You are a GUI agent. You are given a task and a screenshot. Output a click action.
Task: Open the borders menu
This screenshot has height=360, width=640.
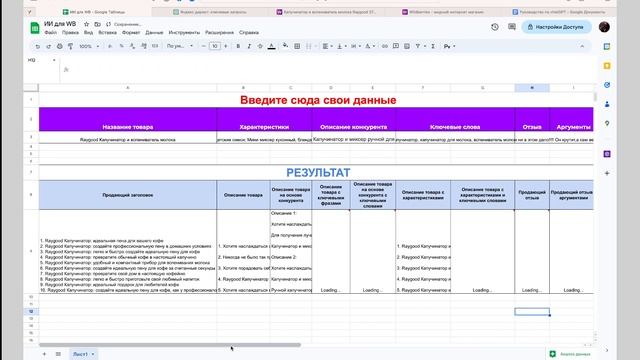point(297,47)
